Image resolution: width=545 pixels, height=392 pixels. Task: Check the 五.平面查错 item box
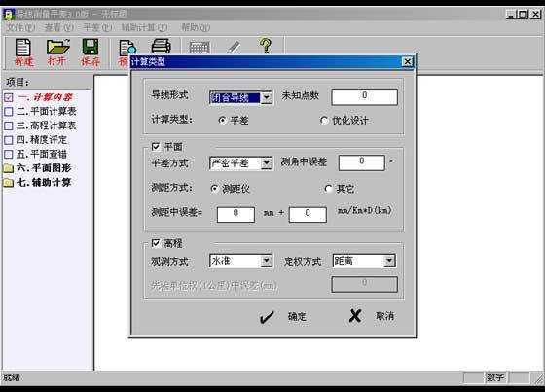pos(9,155)
